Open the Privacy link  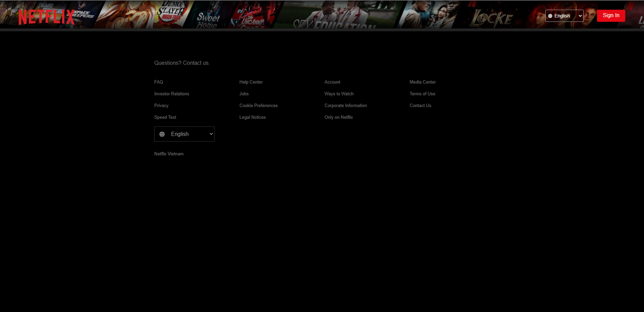tap(161, 105)
